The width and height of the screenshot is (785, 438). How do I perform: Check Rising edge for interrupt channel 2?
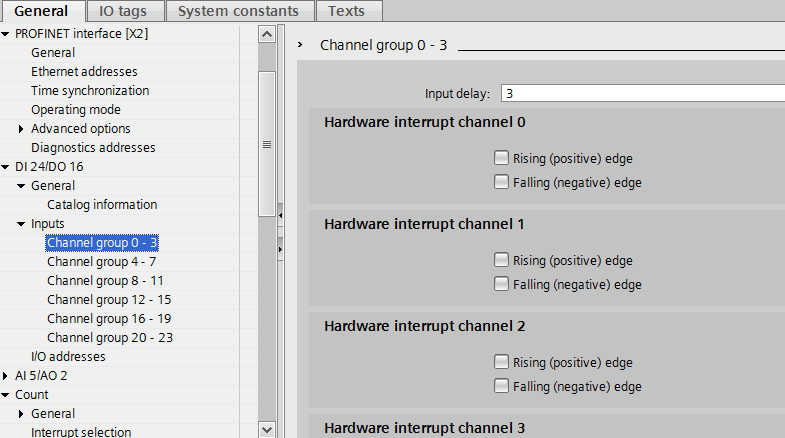tap(501, 362)
